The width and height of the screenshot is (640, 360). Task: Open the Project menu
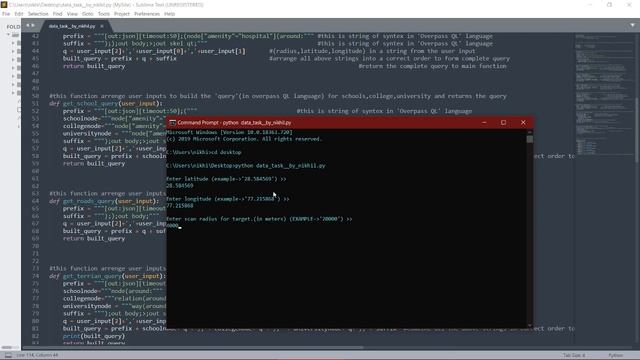click(x=122, y=14)
